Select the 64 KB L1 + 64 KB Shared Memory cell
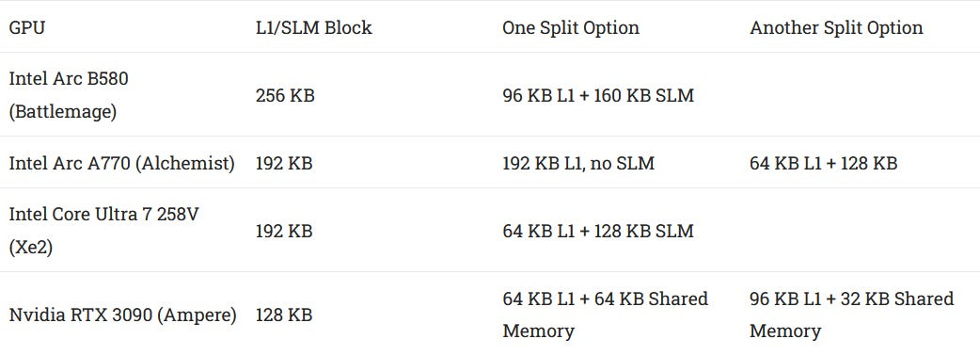The height and width of the screenshot is (355, 980). [x=605, y=315]
